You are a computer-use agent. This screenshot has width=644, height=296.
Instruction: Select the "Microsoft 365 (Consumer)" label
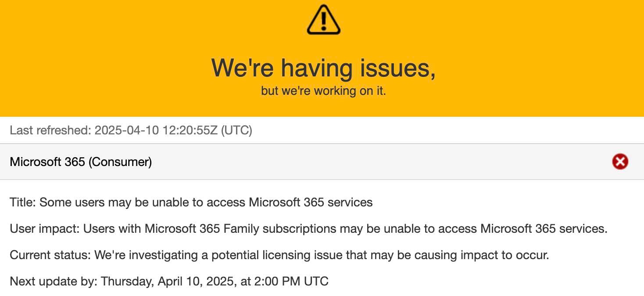click(x=81, y=162)
